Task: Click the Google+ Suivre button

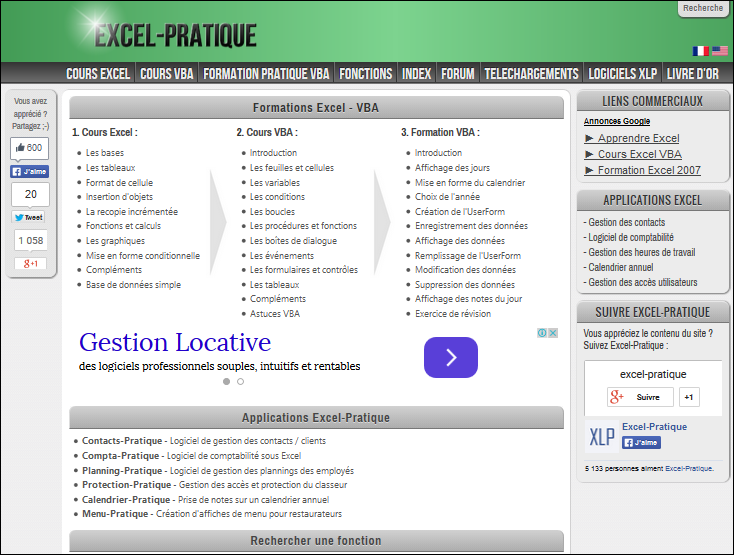Action: point(640,397)
